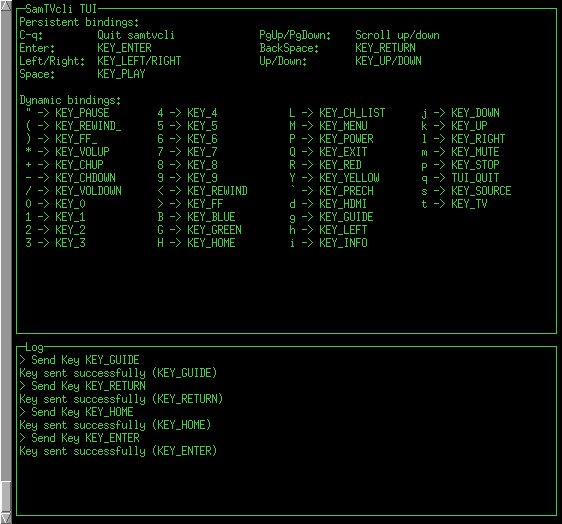Click the 'KEY_3' binding entry
Screen dimensions: 562x524
[x=70, y=243]
